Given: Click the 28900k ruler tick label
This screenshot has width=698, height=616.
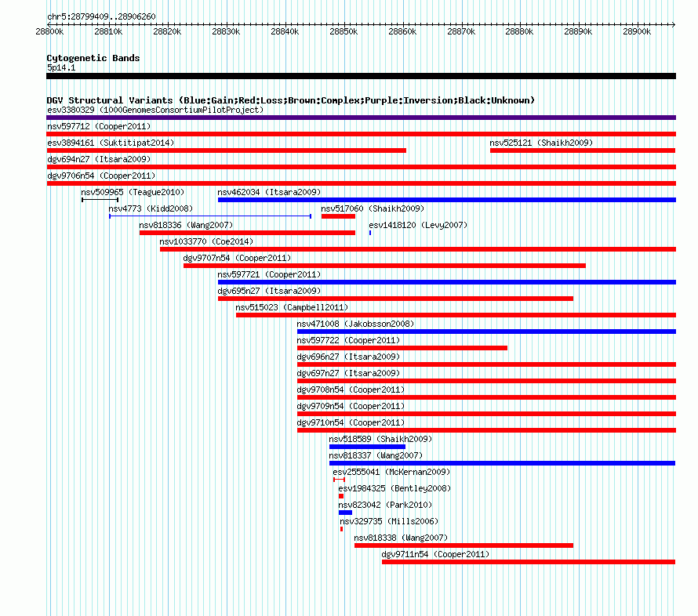Looking at the screenshot, I should [637, 31].
